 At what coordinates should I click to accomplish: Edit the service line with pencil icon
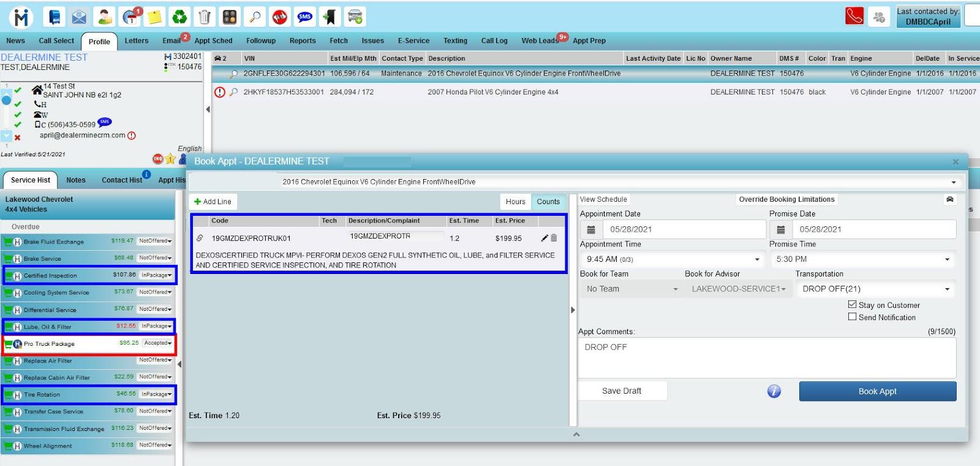coord(545,238)
